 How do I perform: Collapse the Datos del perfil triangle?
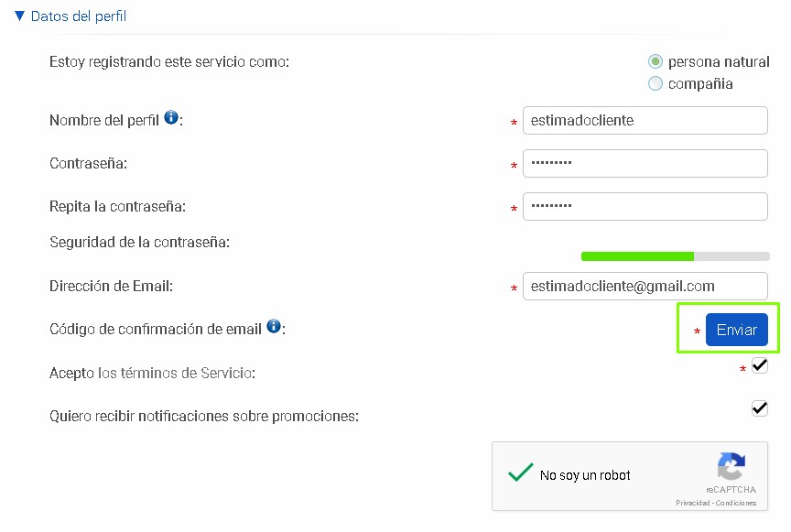[x=19, y=16]
